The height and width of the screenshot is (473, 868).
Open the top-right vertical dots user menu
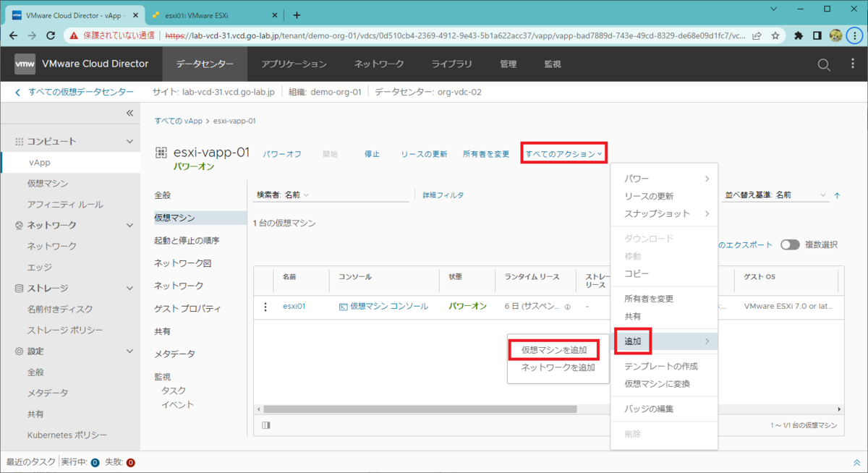(853, 64)
